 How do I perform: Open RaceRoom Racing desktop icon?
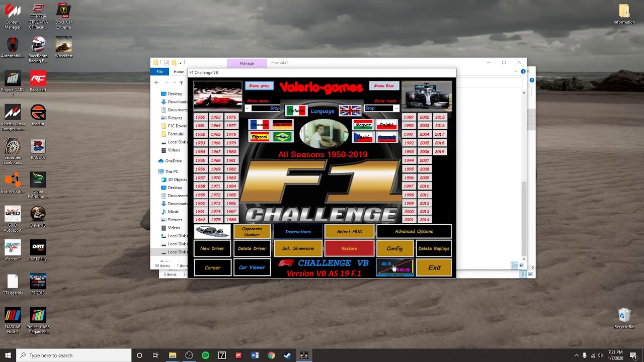tap(38, 50)
